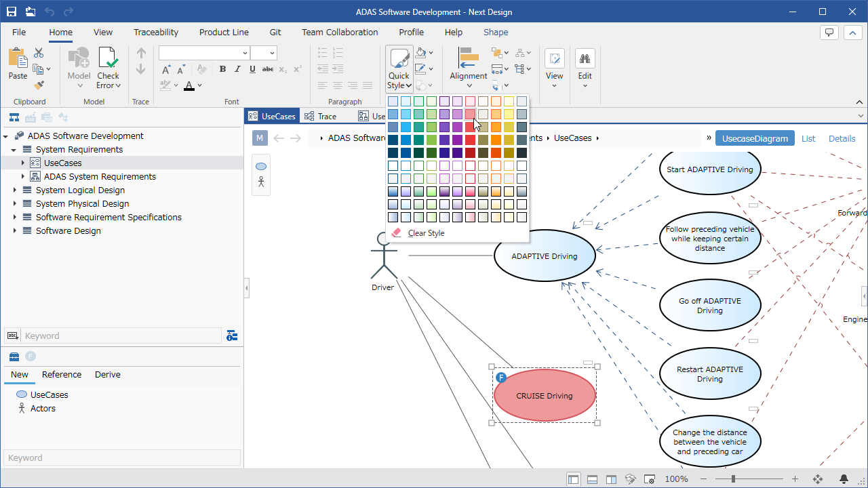This screenshot has height=488, width=868.
Task: Click the Increase font size icon
Action: pos(166,69)
